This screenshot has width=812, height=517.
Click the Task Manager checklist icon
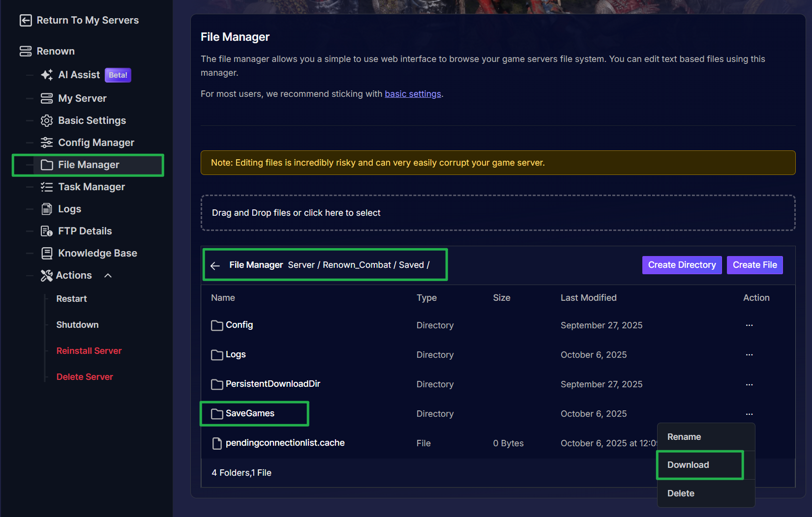click(x=47, y=187)
